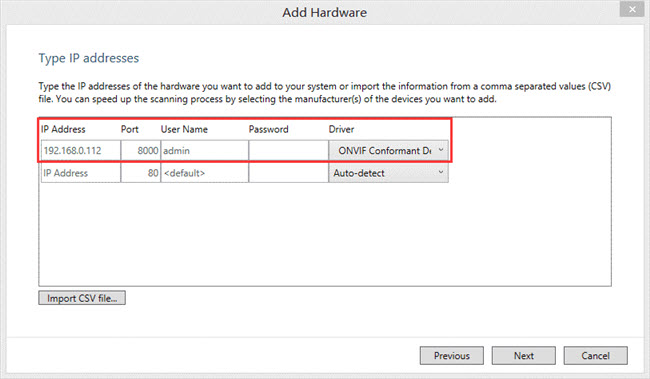Click the <default> user name field

tap(204, 173)
